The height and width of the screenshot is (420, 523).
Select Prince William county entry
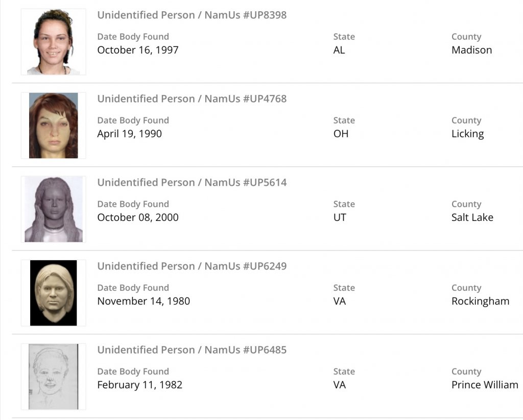pos(484,385)
